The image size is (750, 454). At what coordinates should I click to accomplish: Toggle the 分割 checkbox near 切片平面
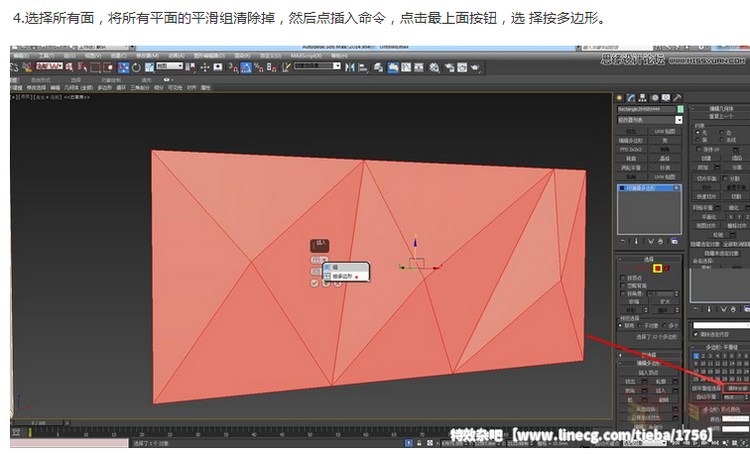[x=725, y=178]
